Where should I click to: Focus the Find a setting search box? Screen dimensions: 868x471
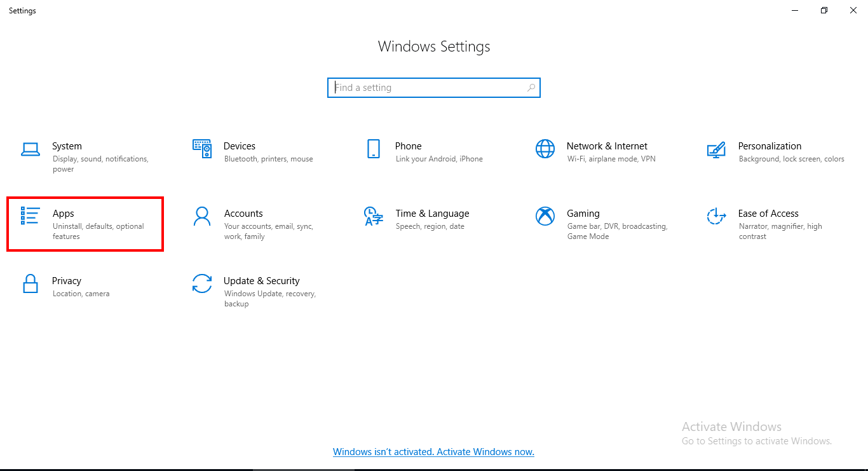[x=434, y=88]
